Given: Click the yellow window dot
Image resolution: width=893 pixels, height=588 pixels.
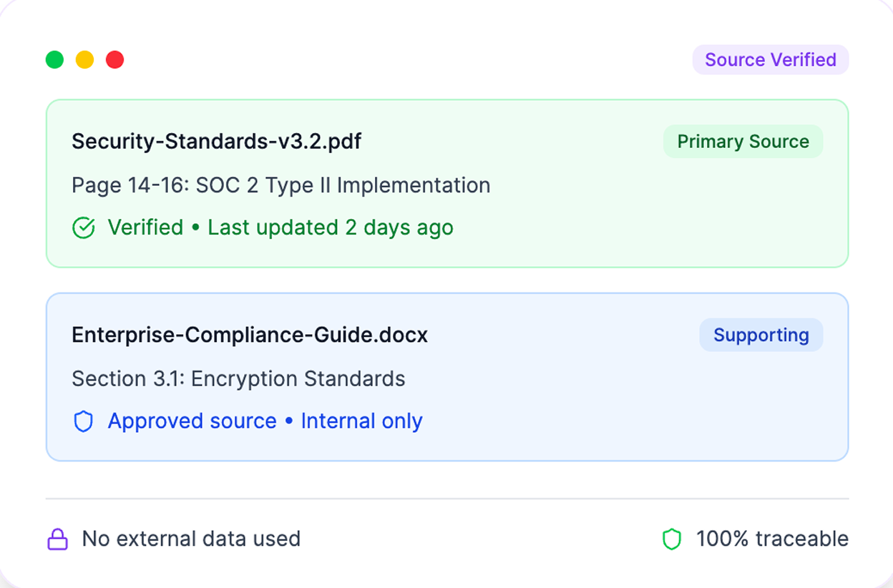Looking at the screenshot, I should (x=84, y=59).
